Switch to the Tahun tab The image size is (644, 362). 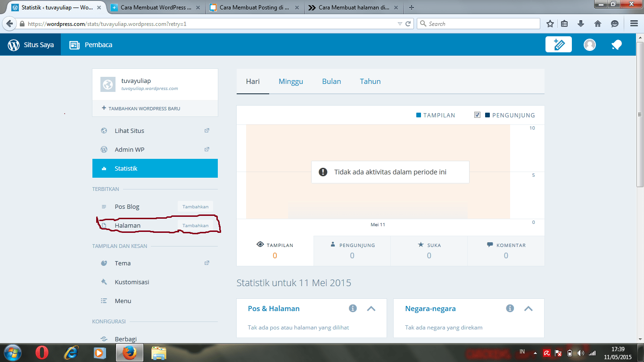[370, 81]
